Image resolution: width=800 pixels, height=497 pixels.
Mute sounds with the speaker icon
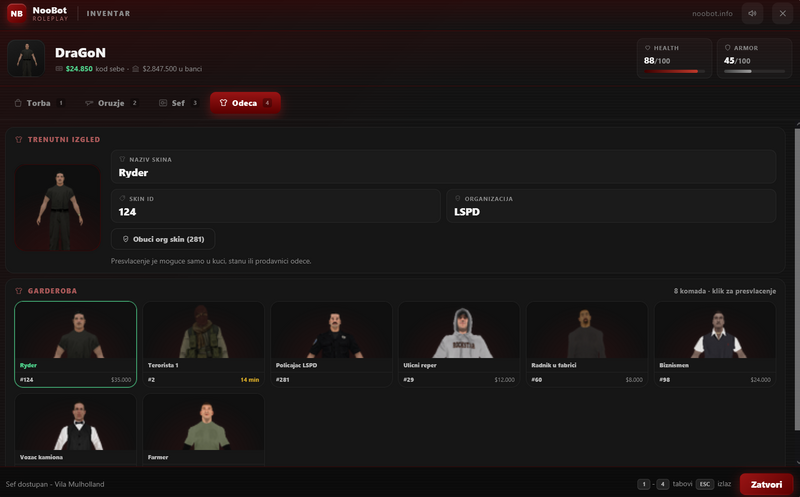tap(753, 13)
